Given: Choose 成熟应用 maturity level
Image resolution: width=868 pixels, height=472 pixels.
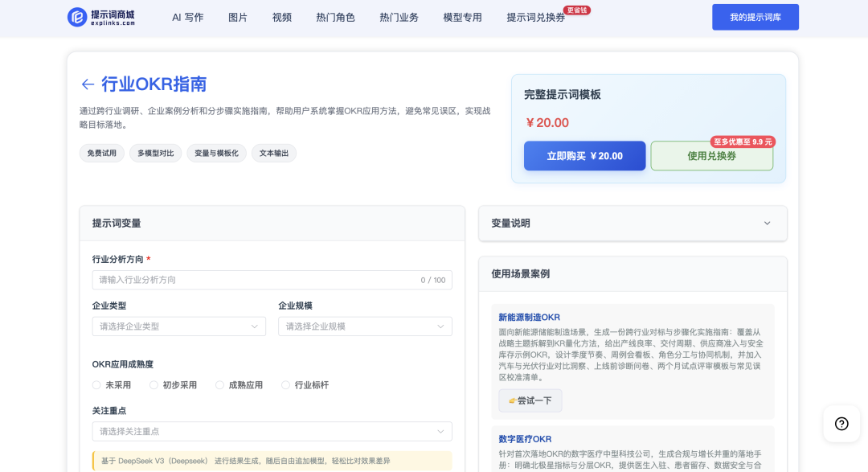Looking at the screenshot, I should point(219,385).
